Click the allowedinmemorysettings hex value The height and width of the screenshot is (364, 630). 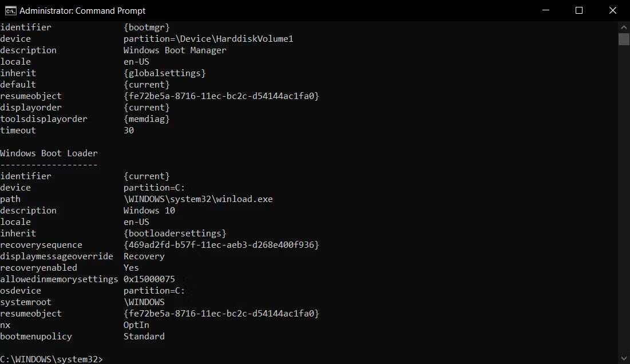(x=149, y=279)
